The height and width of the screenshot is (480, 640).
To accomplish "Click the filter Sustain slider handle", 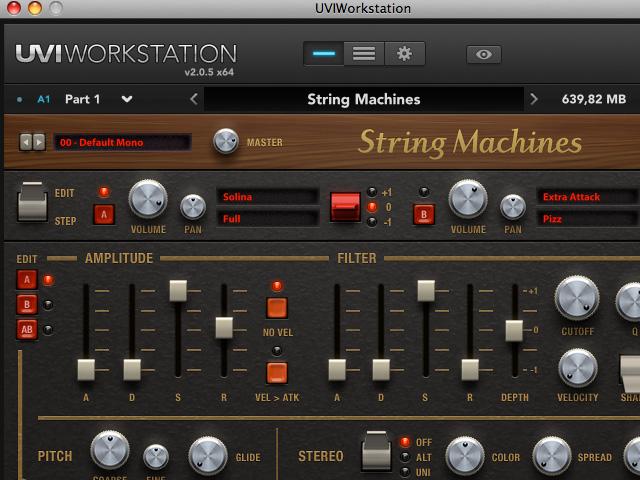I will click(426, 291).
